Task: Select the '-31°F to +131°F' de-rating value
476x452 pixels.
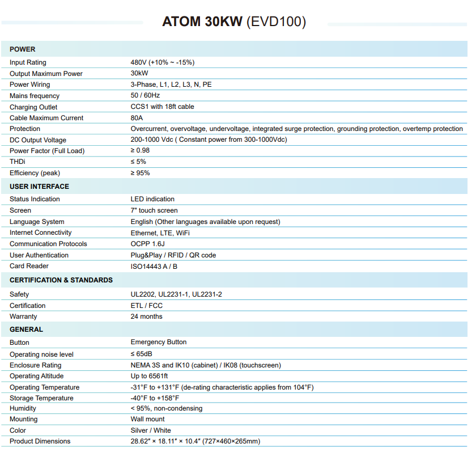Action: pos(222,387)
